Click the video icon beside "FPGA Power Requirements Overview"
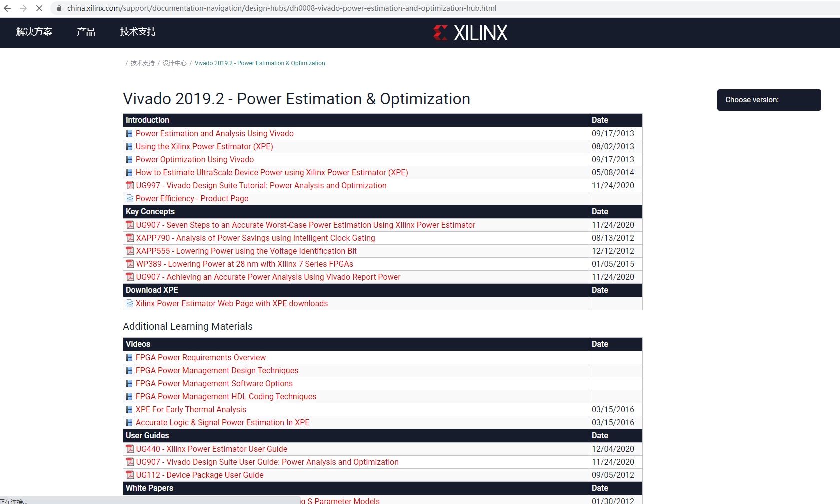 [x=130, y=357]
